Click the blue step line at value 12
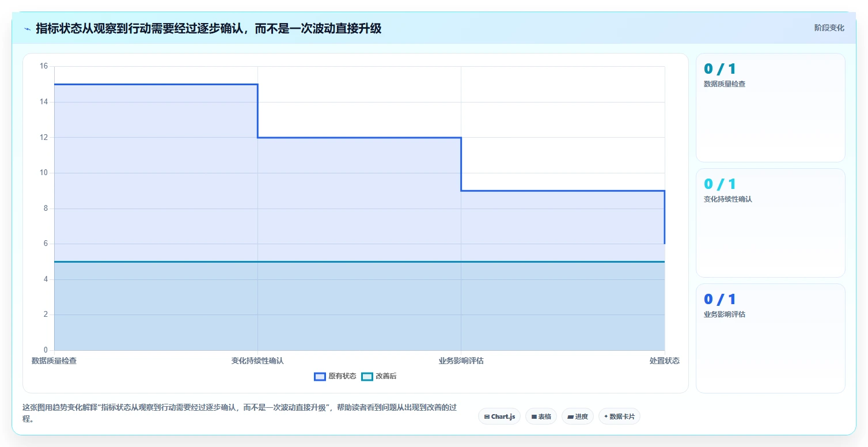 359,137
